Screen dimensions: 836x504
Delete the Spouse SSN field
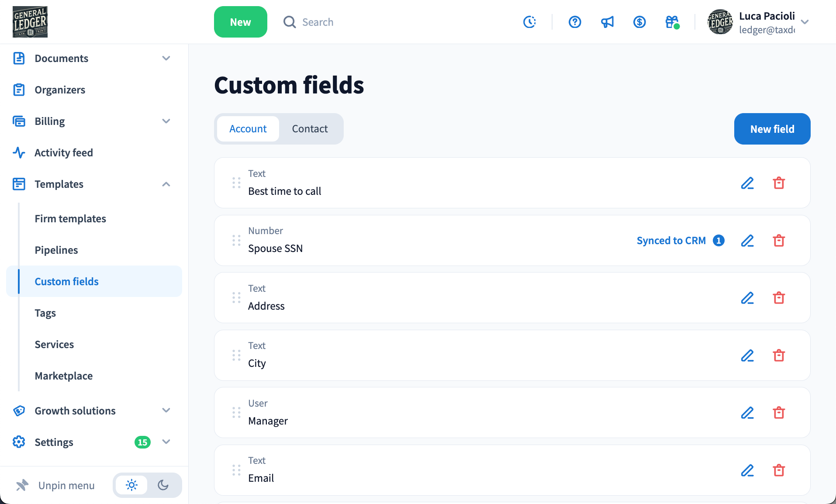779,241
